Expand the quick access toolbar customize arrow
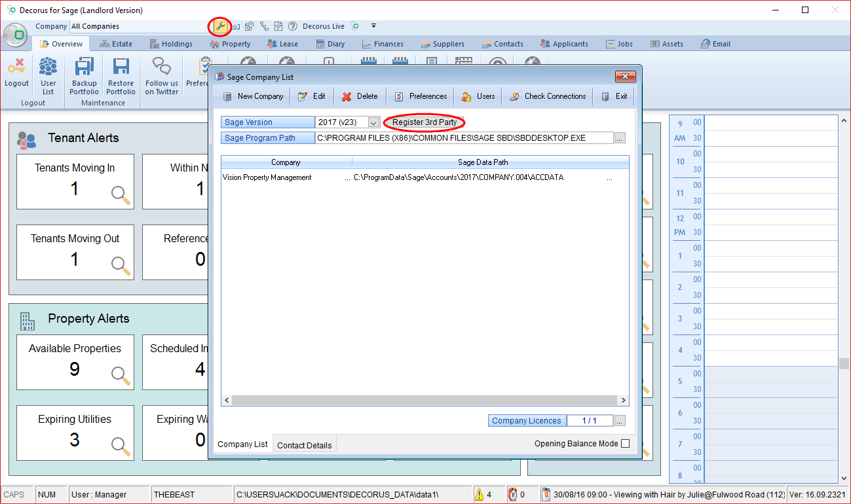The height and width of the screenshot is (504, 851). click(x=373, y=27)
